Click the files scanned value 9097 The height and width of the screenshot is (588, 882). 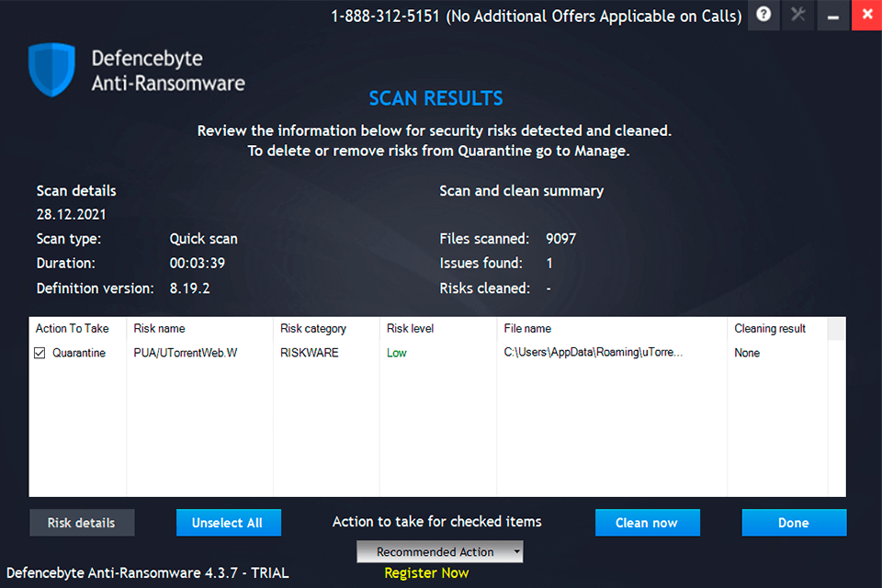[x=560, y=239]
